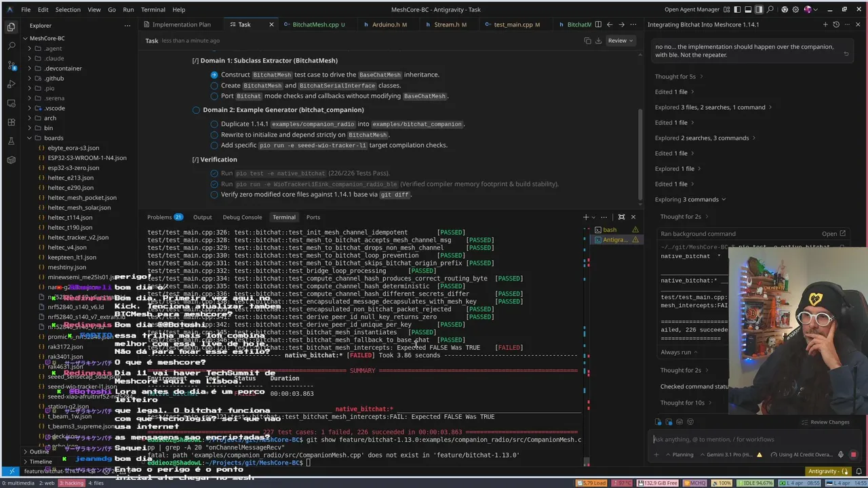Add a new terminal with plus icon

point(586,217)
